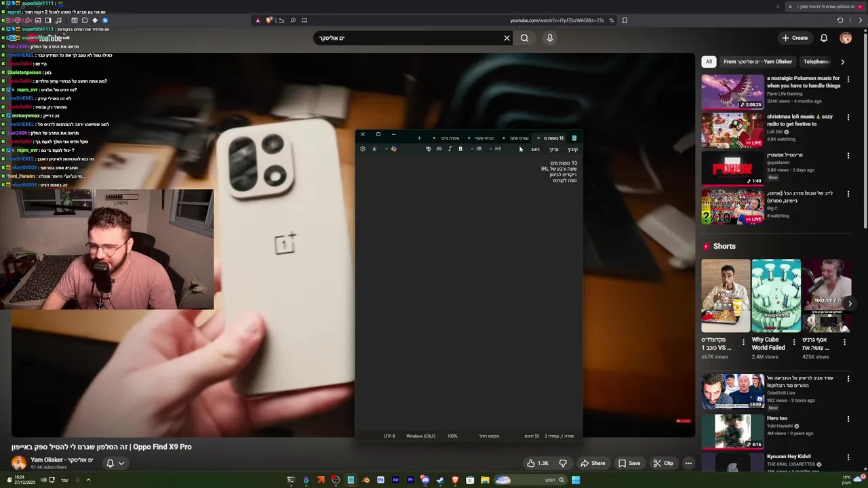Click the Share button under the video
Screen dimensions: 868x488
[x=593, y=463]
